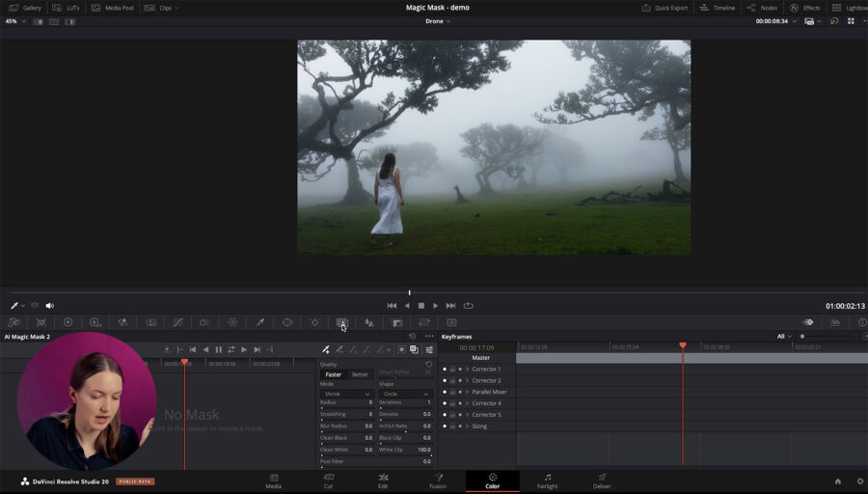Select the Magic Mask add stroke tool
This screenshot has height=494, width=868.
click(x=326, y=349)
